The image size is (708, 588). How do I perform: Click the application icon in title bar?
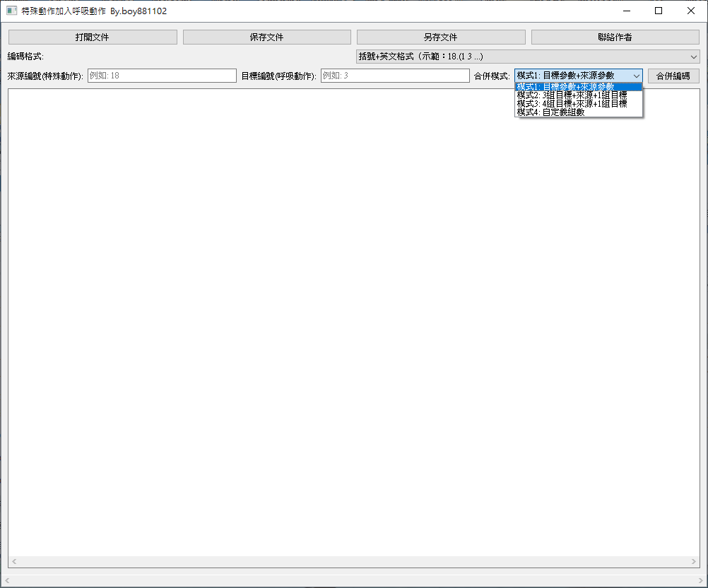tap(12, 11)
